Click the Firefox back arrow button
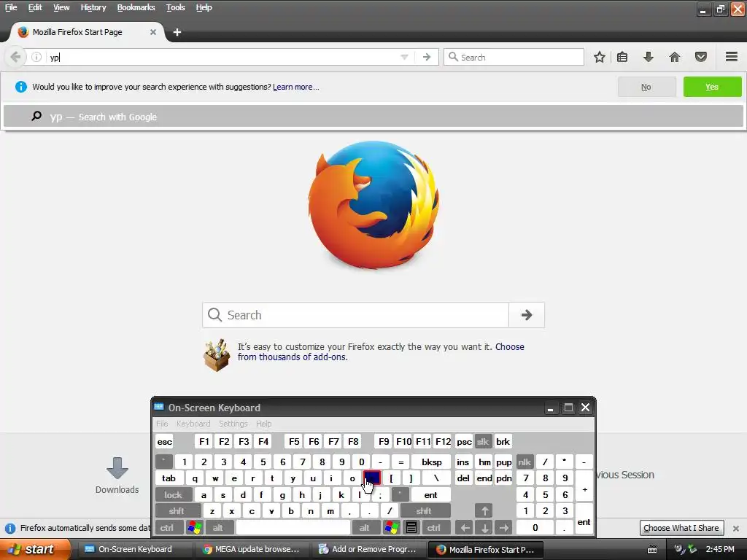This screenshot has height=560, width=747. point(15,57)
